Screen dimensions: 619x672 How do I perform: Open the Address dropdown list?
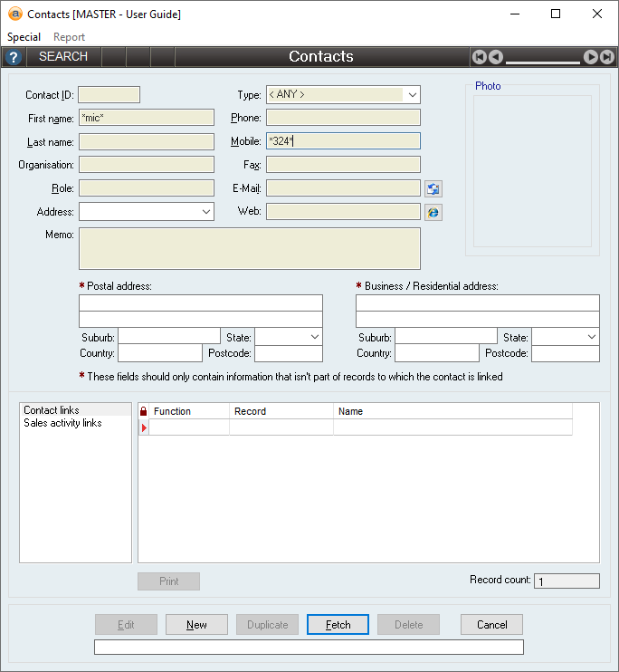(x=205, y=212)
